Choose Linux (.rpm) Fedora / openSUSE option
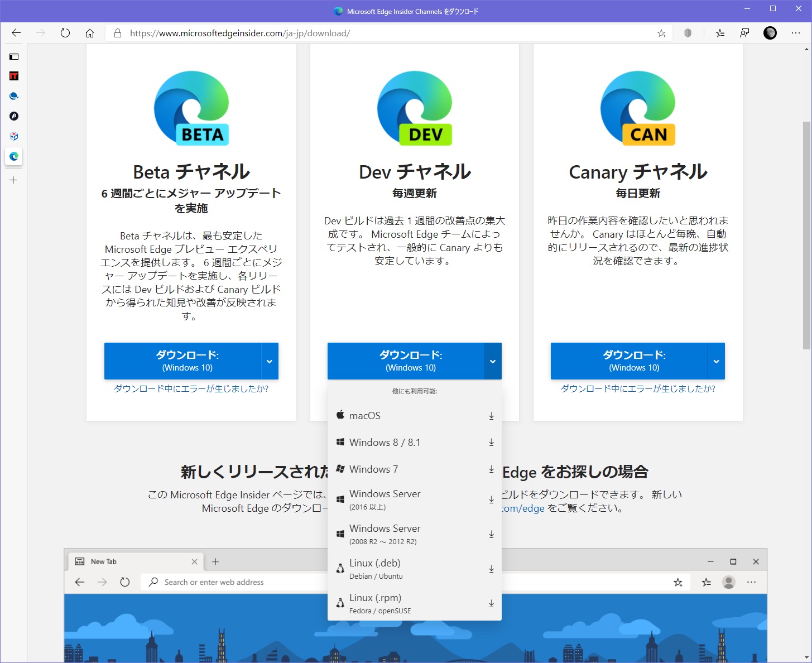 [415, 603]
